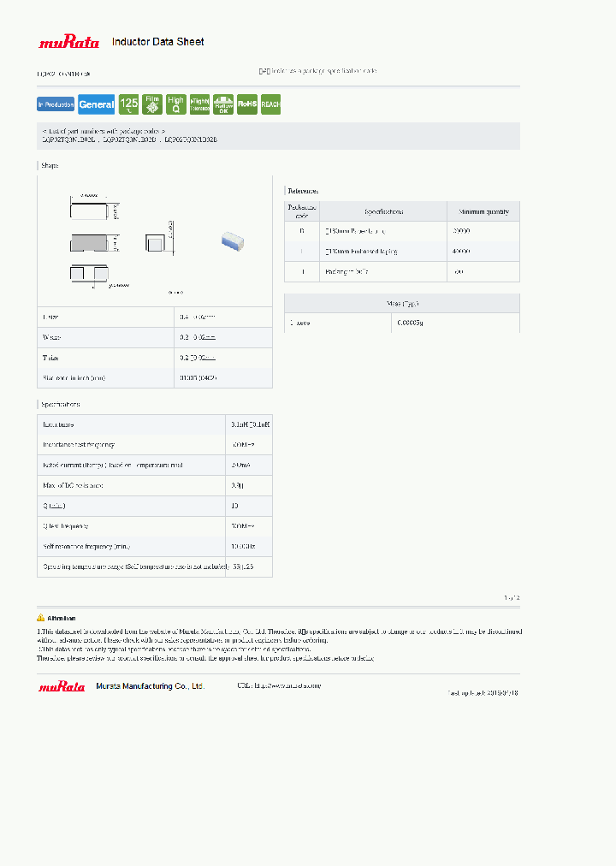Click the yellow Attention warning icon
The height and width of the screenshot is (866, 616).
pos(41,618)
